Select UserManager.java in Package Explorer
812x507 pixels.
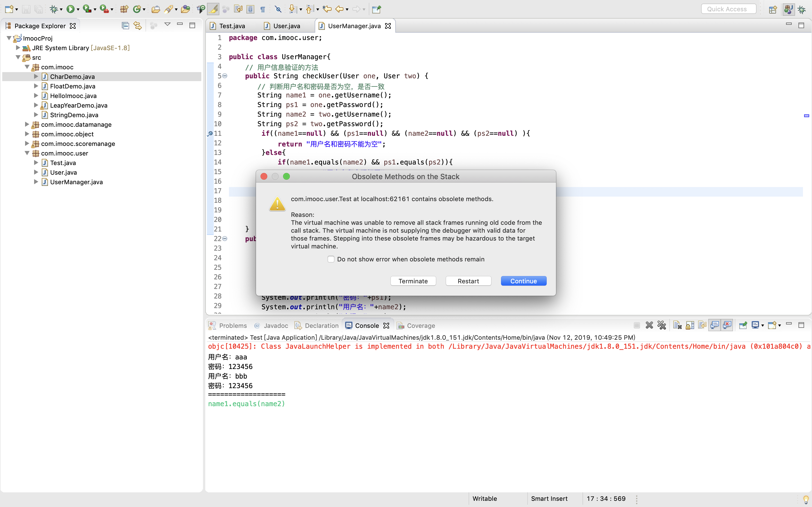coord(76,182)
